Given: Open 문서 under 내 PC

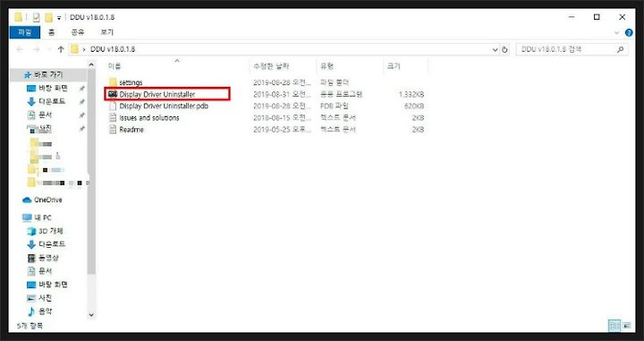Looking at the screenshot, I should point(40,271).
